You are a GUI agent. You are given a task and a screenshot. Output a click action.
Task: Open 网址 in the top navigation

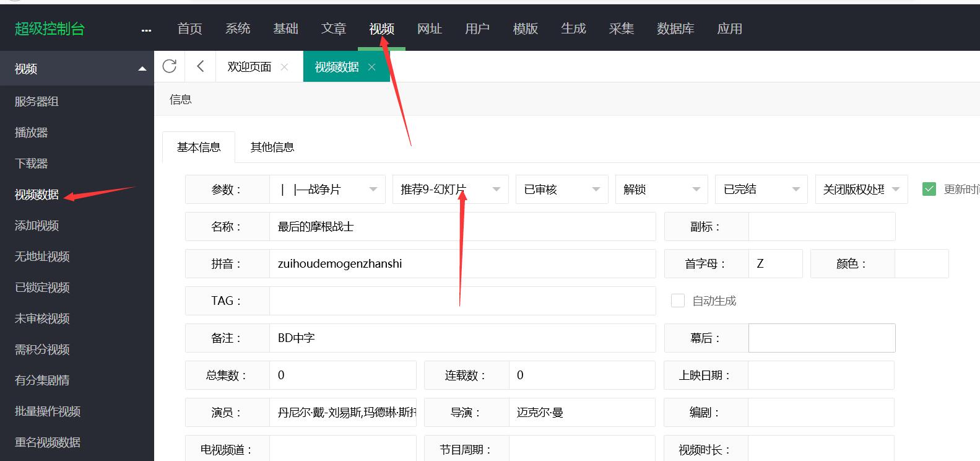[430, 29]
